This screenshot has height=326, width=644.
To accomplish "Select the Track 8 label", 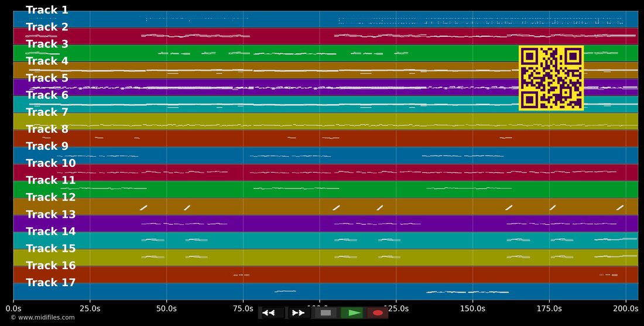I will click(x=47, y=129).
